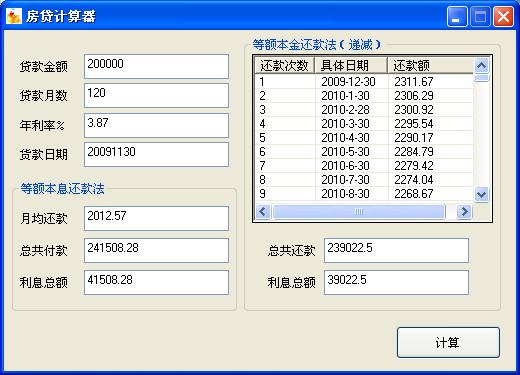Viewport: 520px width, 375px height.
Task: Click the maximize button in the title bar
Action: point(480,16)
